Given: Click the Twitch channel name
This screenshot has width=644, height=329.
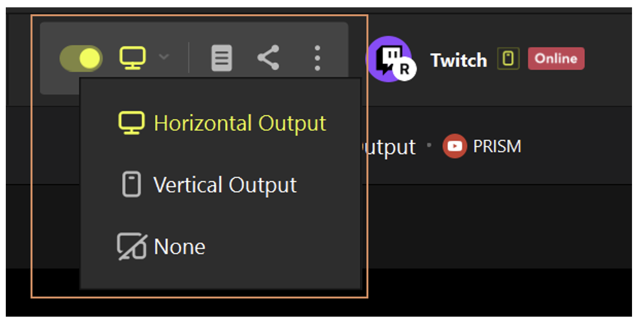Looking at the screenshot, I should tap(459, 60).
